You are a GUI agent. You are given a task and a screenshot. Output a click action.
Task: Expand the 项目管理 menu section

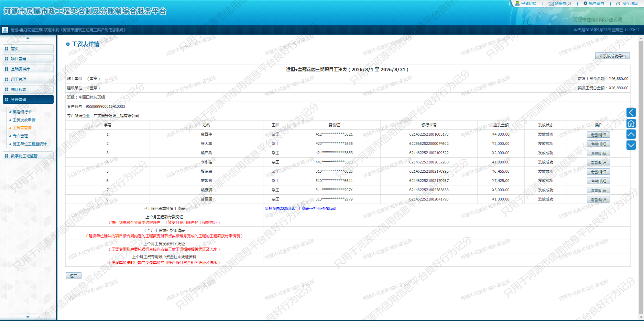tap(28, 59)
